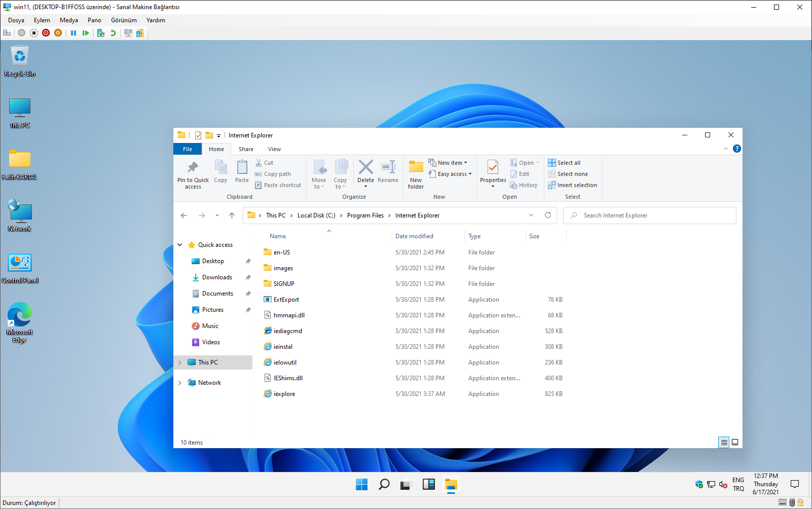The image size is (812, 509).
Task: Click the Properties checkmark in the quick access toolbar
Action: click(x=198, y=135)
